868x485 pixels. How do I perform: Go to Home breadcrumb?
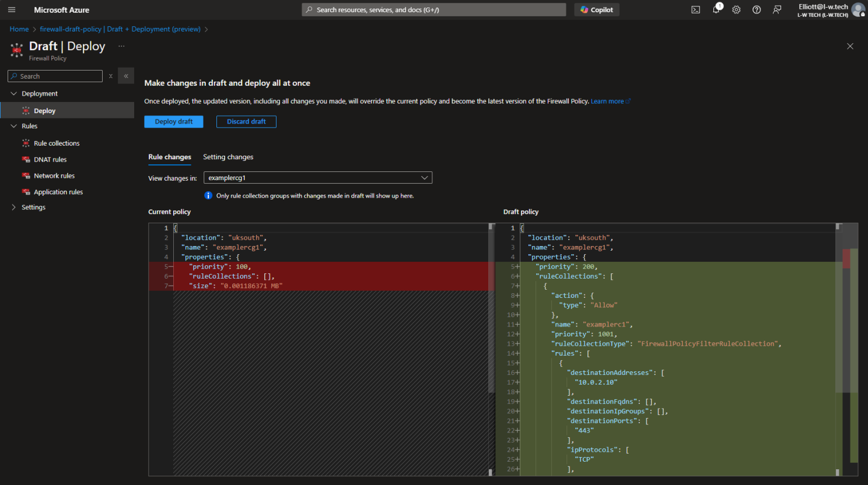(x=19, y=29)
